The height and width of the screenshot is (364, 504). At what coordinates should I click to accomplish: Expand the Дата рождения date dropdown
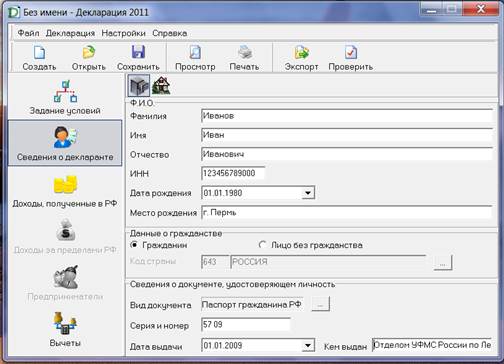click(308, 193)
